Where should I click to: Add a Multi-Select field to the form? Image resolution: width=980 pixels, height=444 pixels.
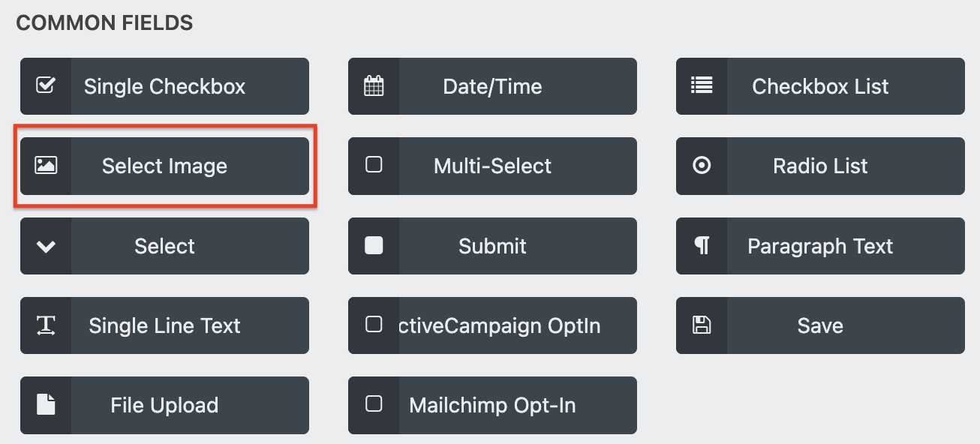(x=492, y=166)
